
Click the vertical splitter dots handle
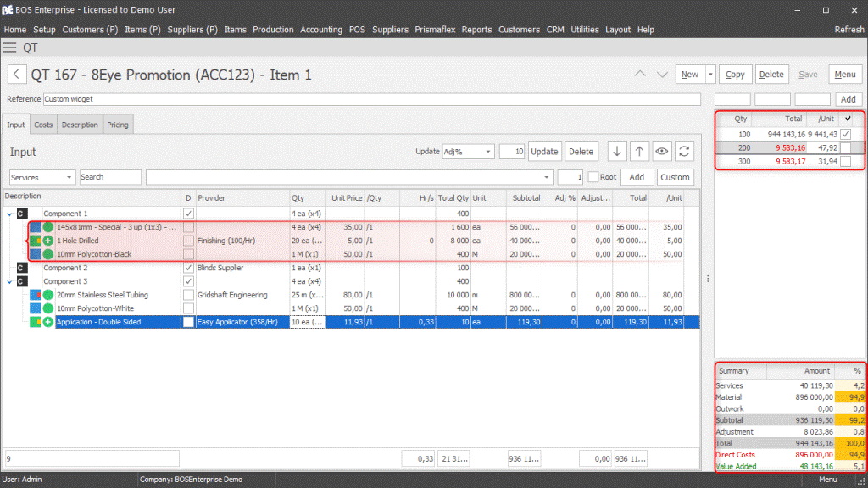[708, 279]
